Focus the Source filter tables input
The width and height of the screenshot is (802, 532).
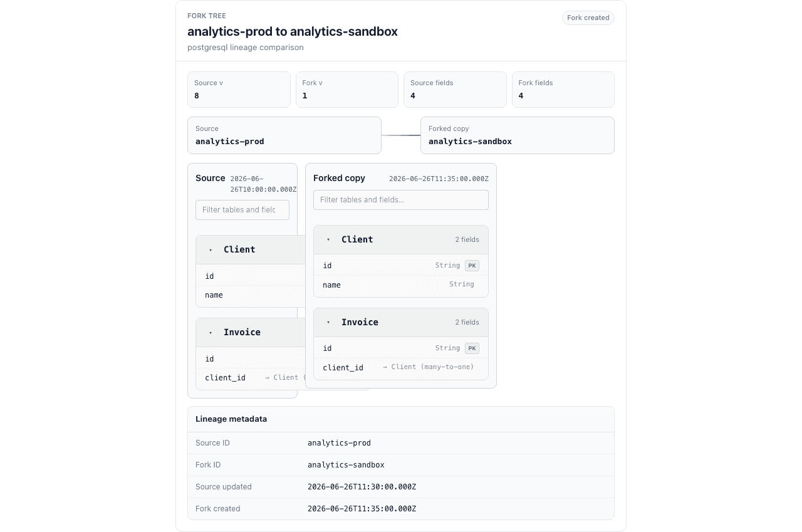[x=242, y=210]
